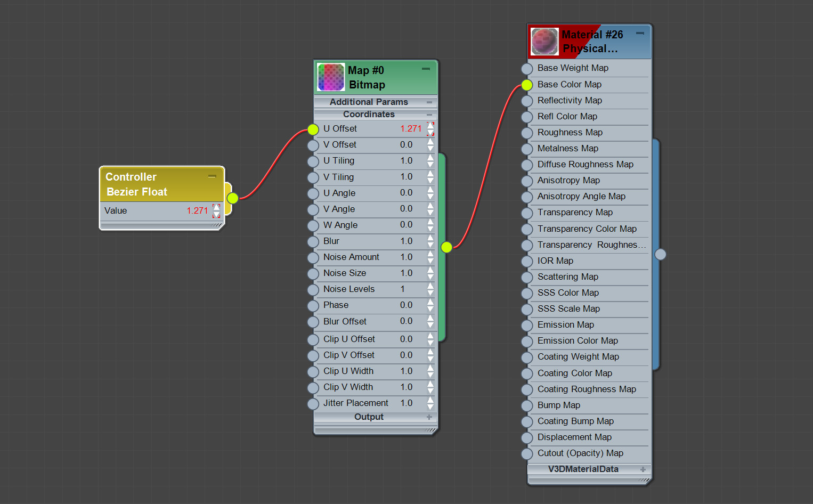Click the Emission Map input socket
Viewport: 813px width, 504px height.
point(527,325)
